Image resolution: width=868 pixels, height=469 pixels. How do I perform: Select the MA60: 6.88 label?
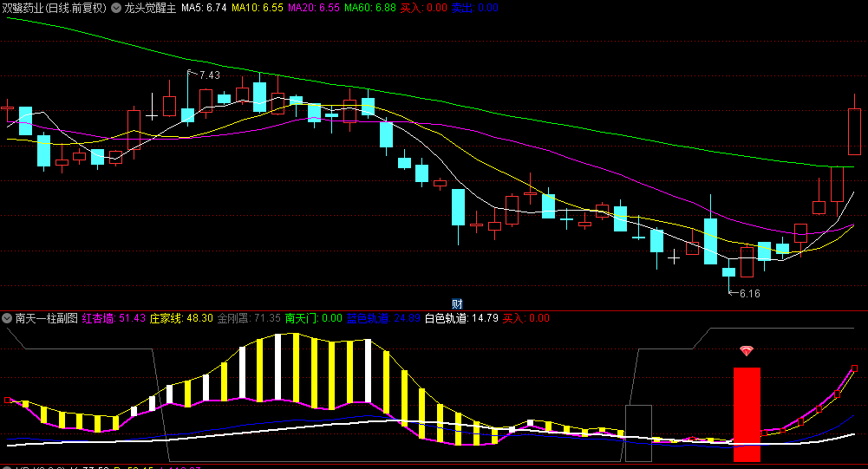click(x=369, y=8)
